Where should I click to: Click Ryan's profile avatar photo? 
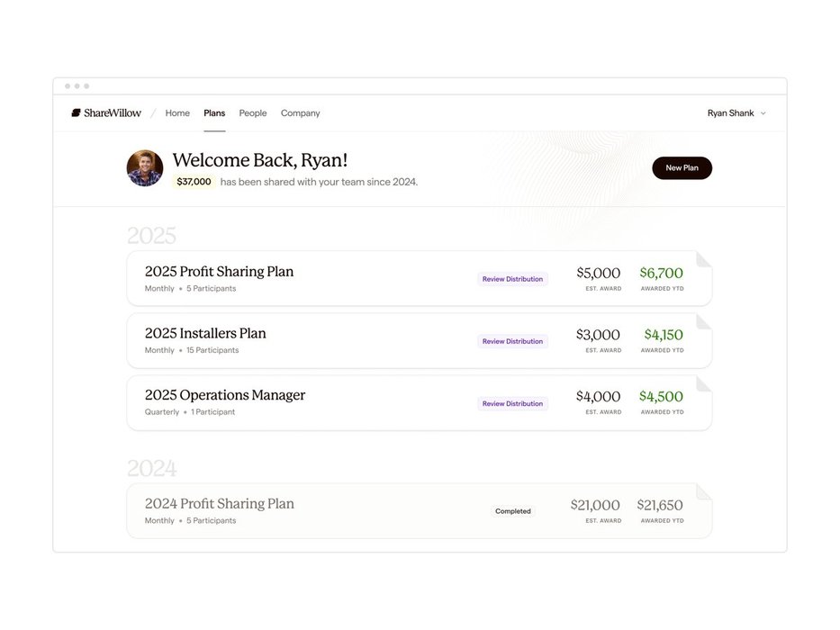145,168
